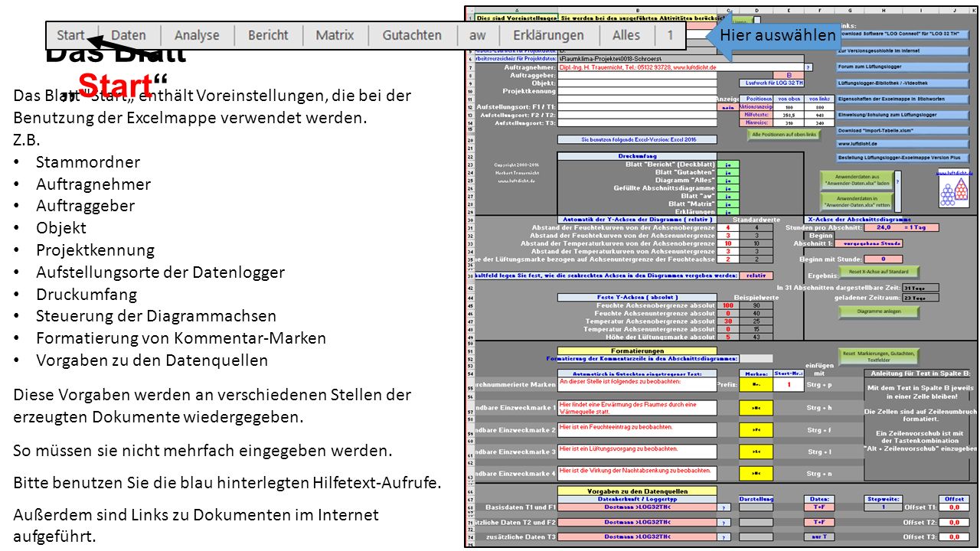The width and height of the screenshot is (980, 551).
Task: Click the Beginn mit Stunde value cell
Action: point(882,259)
